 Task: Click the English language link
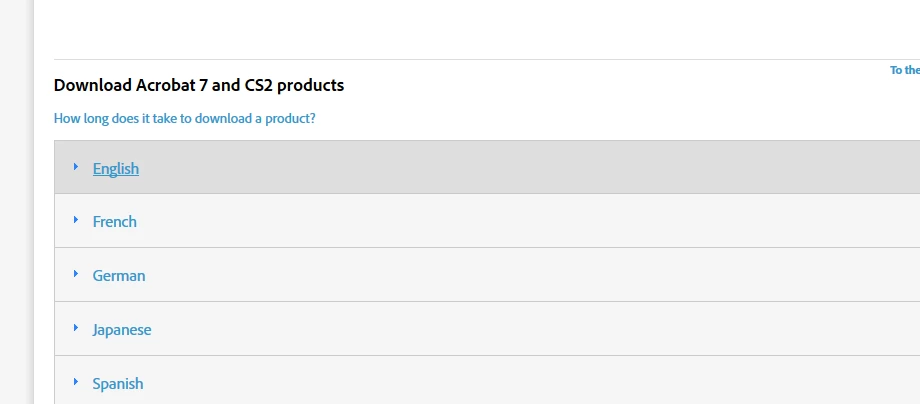coord(116,169)
